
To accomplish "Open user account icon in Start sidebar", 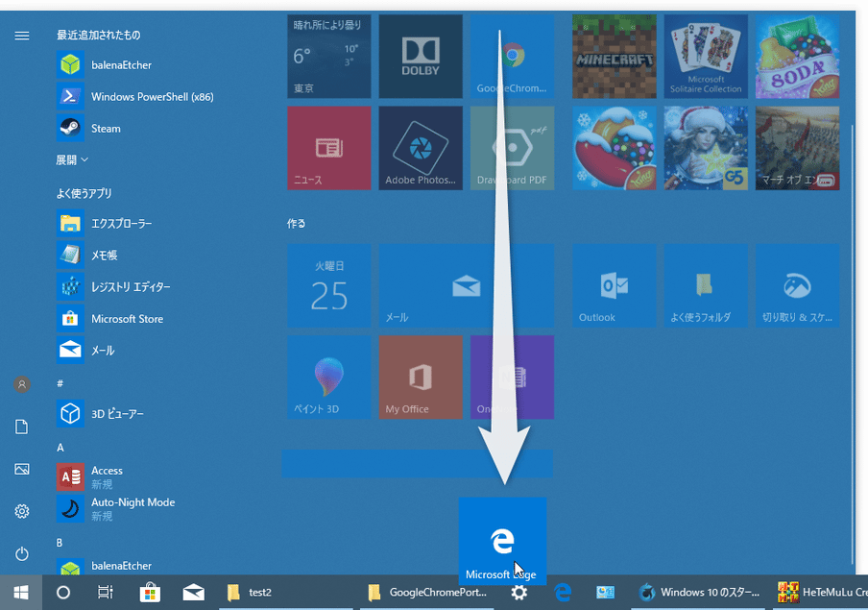I will tap(21, 384).
